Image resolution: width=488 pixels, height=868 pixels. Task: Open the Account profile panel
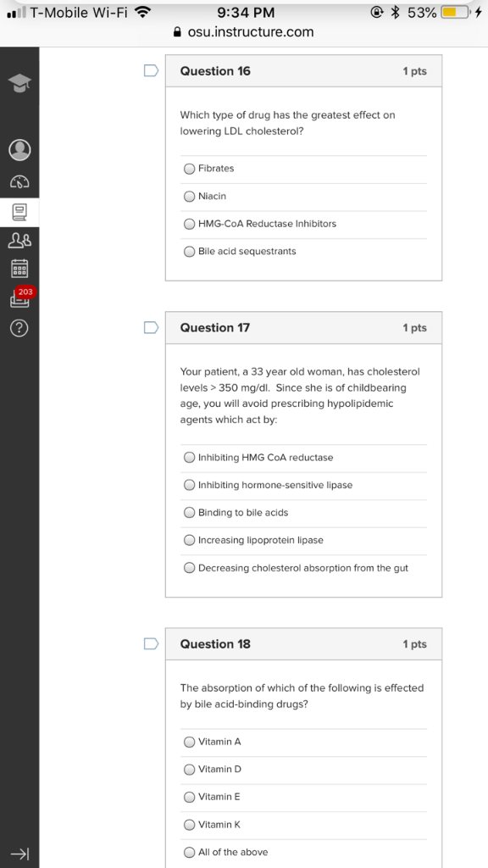click(x=19, y=149)
